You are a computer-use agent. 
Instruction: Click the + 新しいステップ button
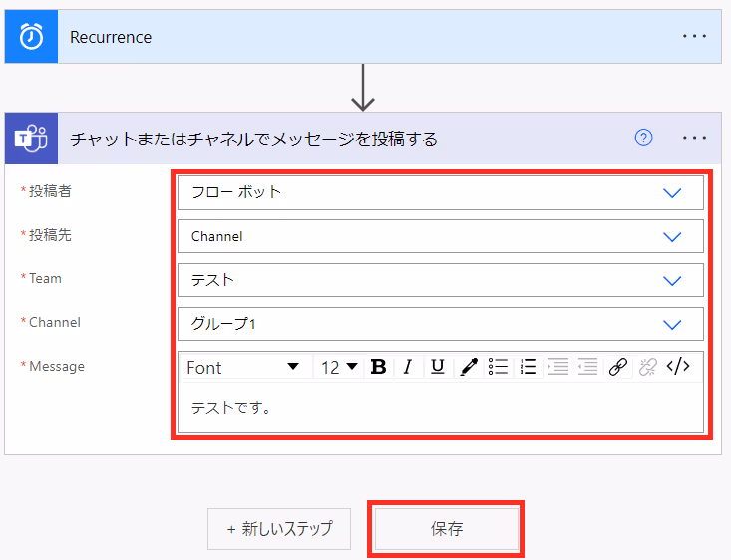point(279,529)
